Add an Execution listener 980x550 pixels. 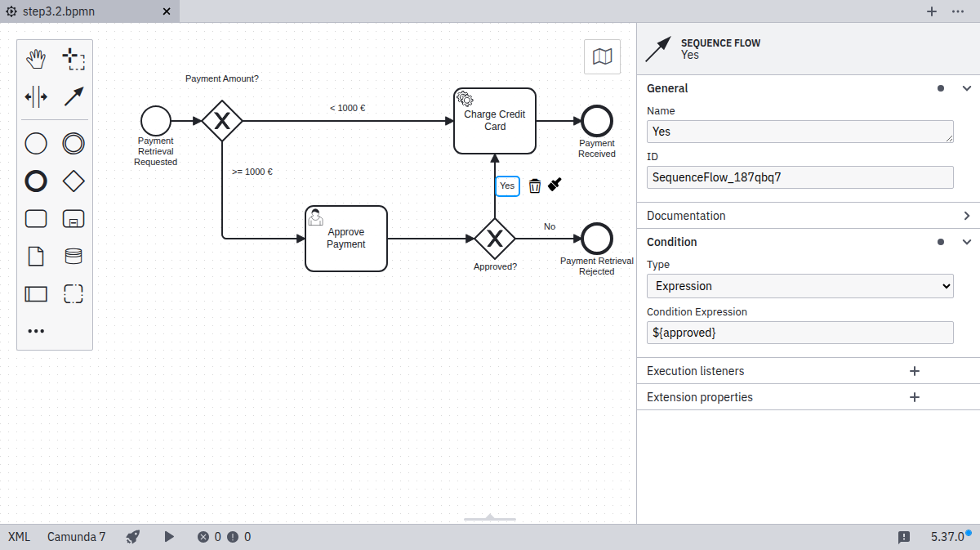(x=915, y=371)
